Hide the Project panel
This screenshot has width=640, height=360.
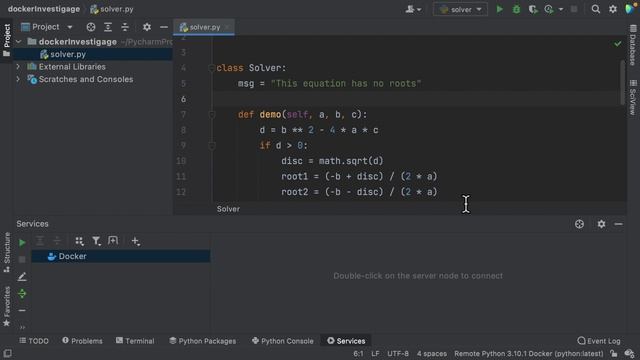coord(164,27)
